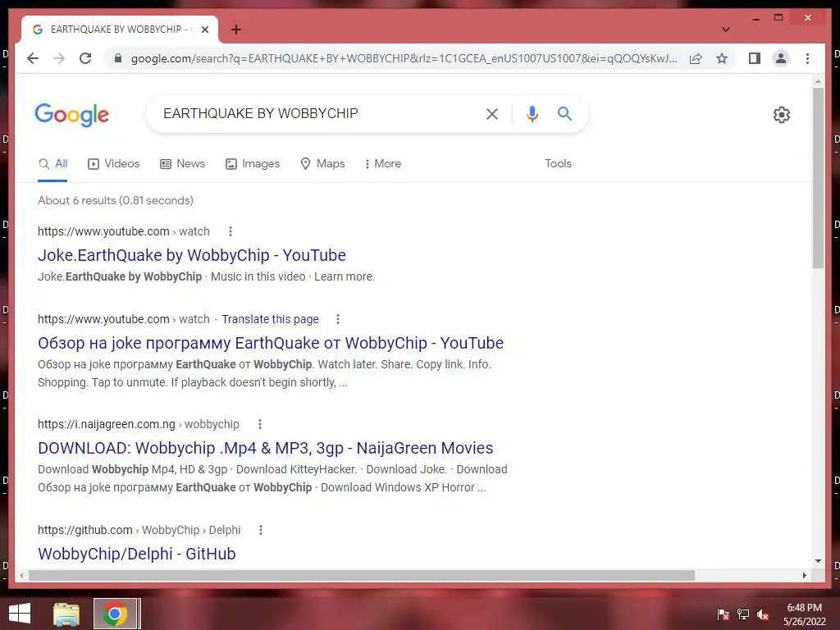Open the Windows Start menu
840x630 pixels.
pos(20,614)
